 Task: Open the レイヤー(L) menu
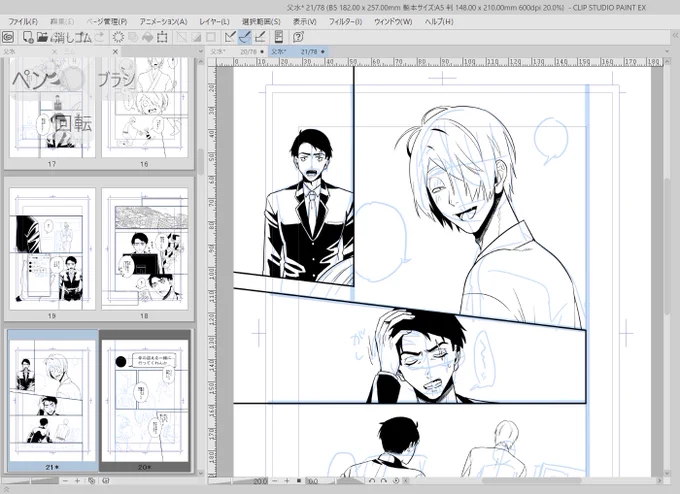pos(215,21)
